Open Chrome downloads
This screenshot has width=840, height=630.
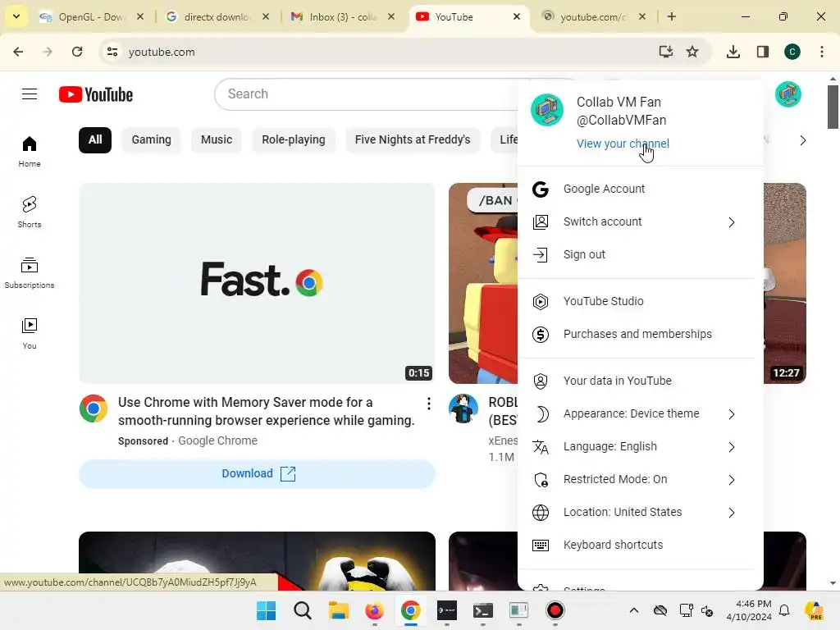(x=733, y=52)
